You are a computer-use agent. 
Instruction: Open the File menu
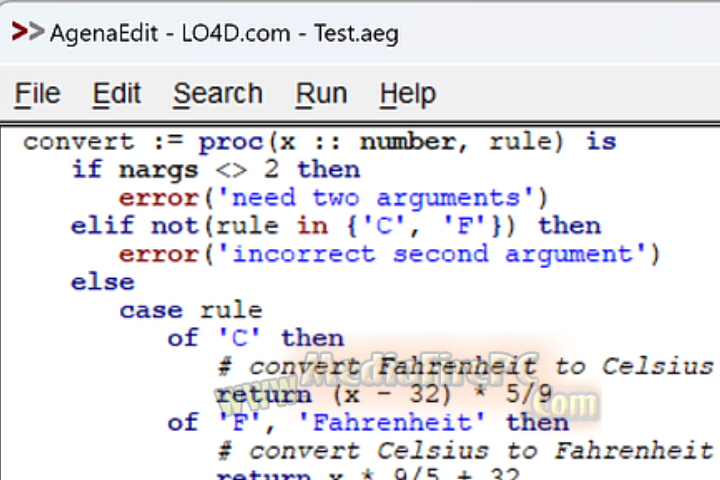tap(37, 94)
